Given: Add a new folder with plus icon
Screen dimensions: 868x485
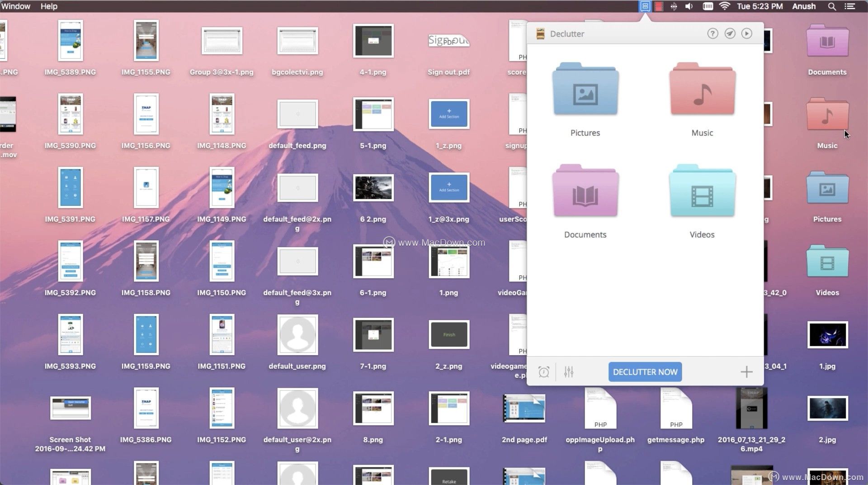Looking at the screenshot, I should click(746, 372).
